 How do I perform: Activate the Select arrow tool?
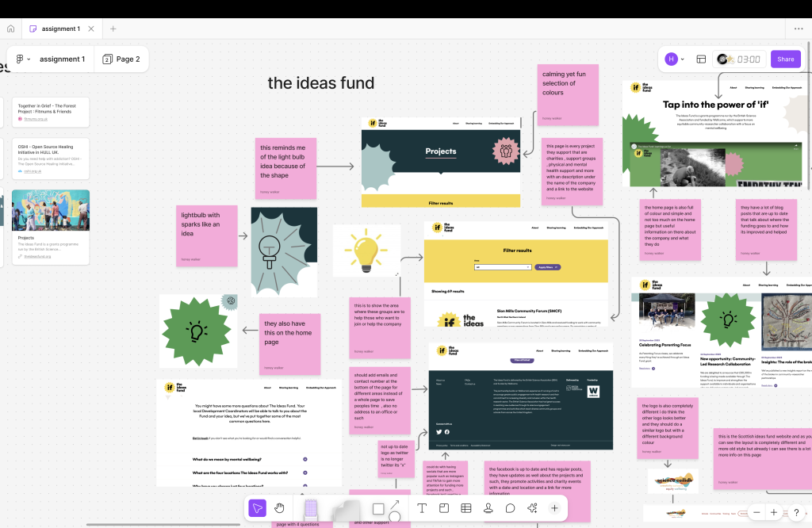(x=257, y=508)
